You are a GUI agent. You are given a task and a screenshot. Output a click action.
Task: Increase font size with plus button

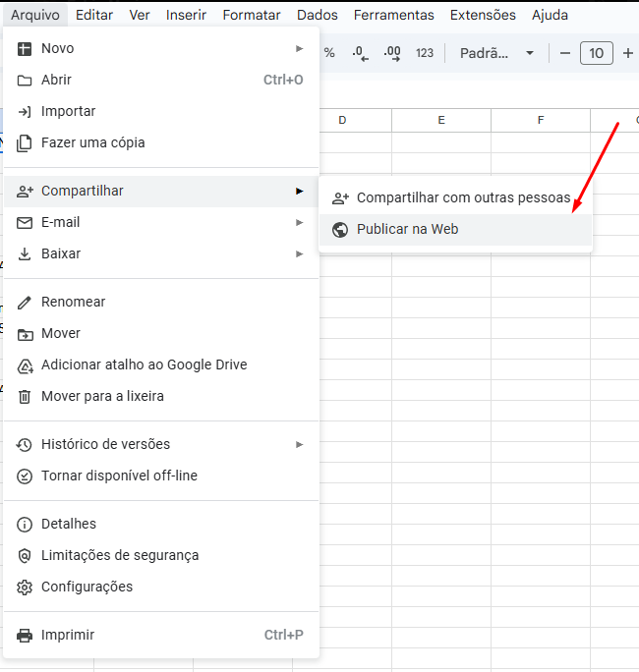(x=628, y=53)
